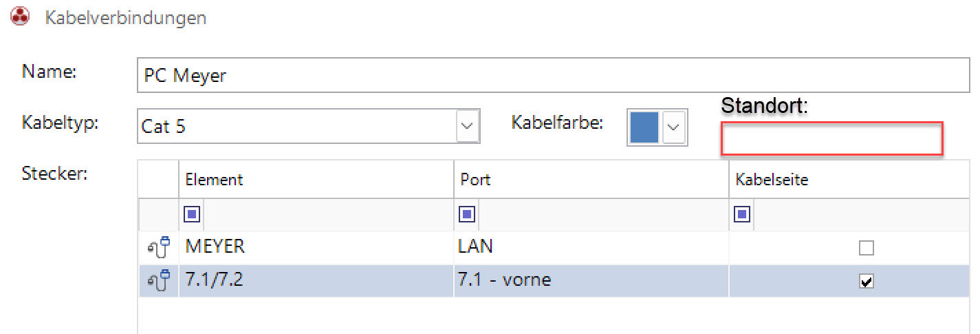The width and height of the screenshot is (980, 334).
Task: Select the MEYER element row
Action: pyautogui.click(x=316, y=248)
